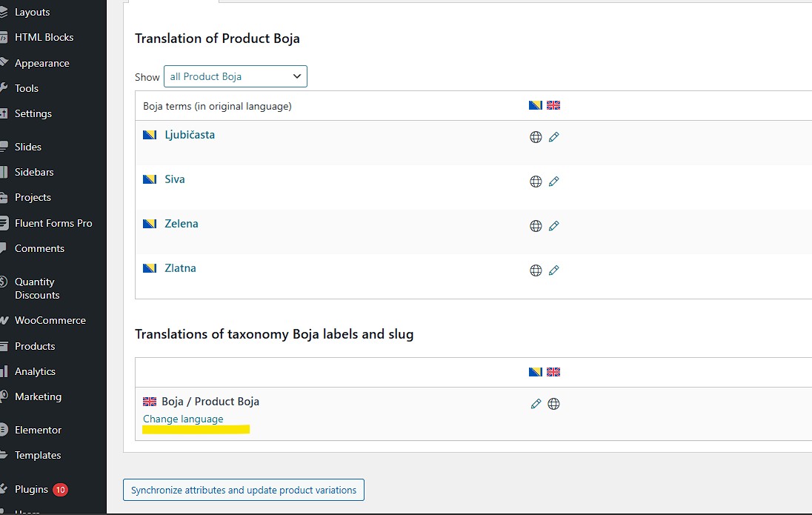Edit the Siva translation with pencil icon
The height and width of the screenshot is (515, 812).
tap(553, 182)
